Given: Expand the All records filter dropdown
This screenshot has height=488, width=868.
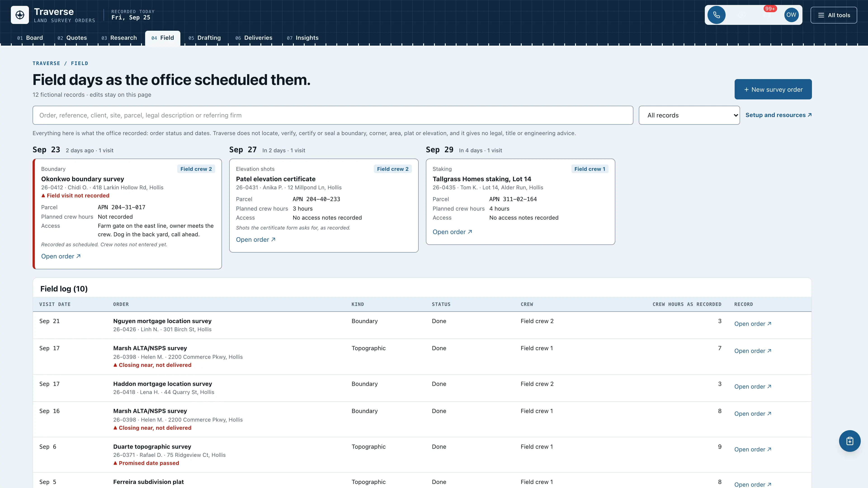Looking at the screenshot, I should coord(689,115).
